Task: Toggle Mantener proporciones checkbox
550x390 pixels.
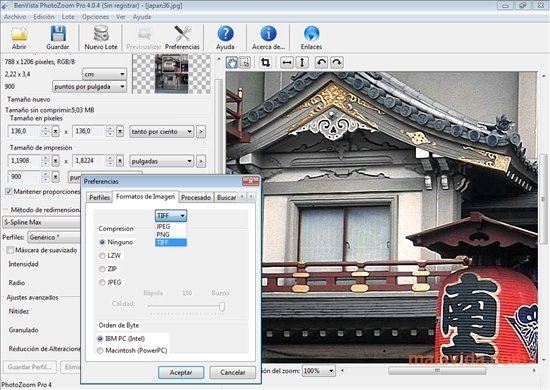Action: [9, 191]
